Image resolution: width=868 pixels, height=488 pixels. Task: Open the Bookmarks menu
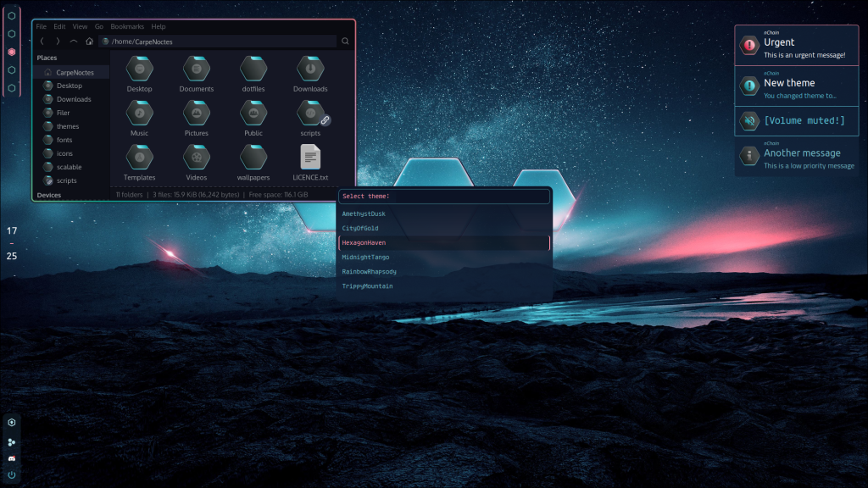tap(127, 26)
